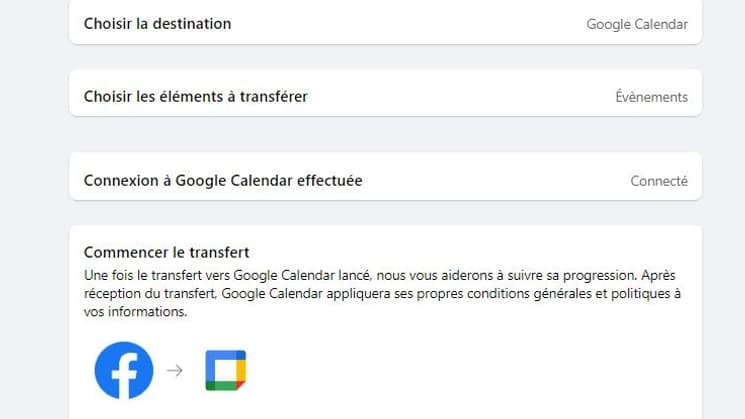
Task: Click the blue Facebook logo icon
Action: point(124,370)
